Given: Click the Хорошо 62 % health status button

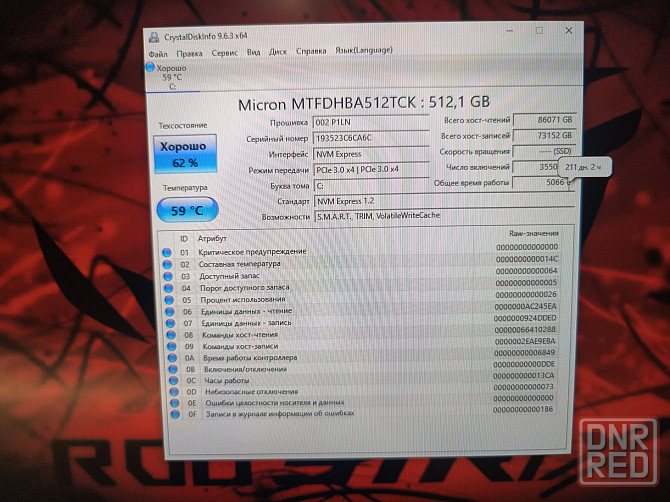Looking at the screenshot, I should pyautogui.click(x=185, y=154).
